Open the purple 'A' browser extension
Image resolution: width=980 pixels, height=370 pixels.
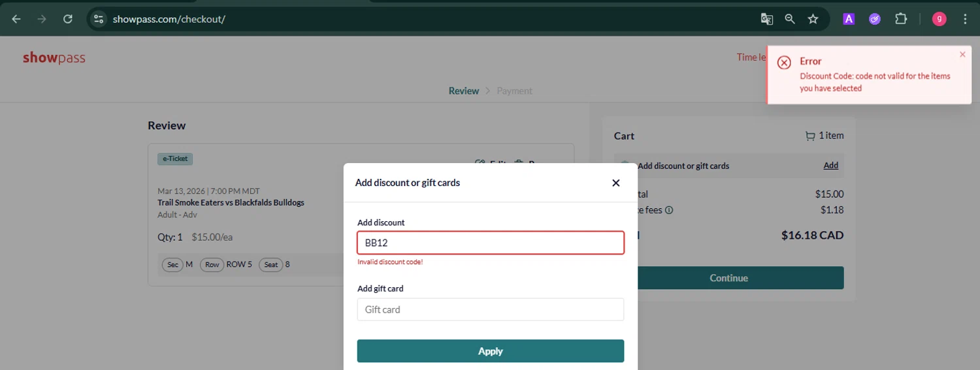849,19
